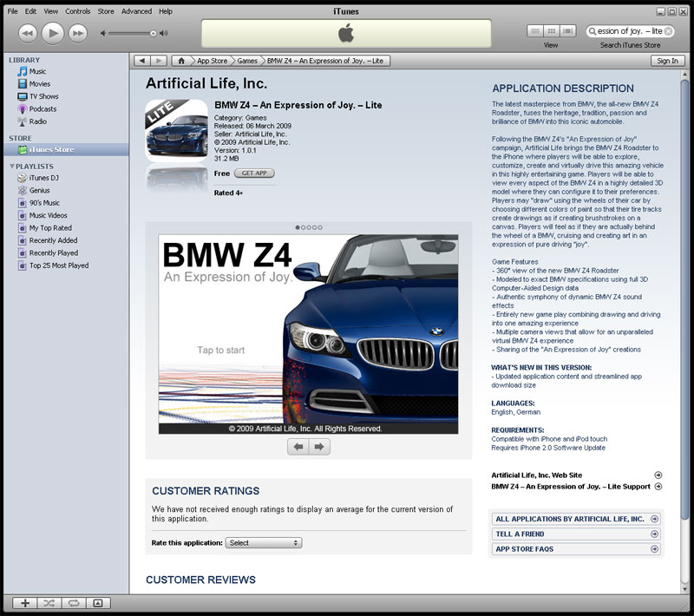This screenshot has width=694, height=616.
Task: Click the add playlist plus button
Action: (25, 603)
